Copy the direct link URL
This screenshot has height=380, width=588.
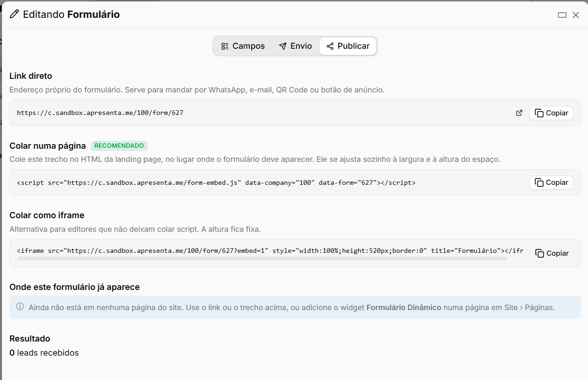coord(551,113)
